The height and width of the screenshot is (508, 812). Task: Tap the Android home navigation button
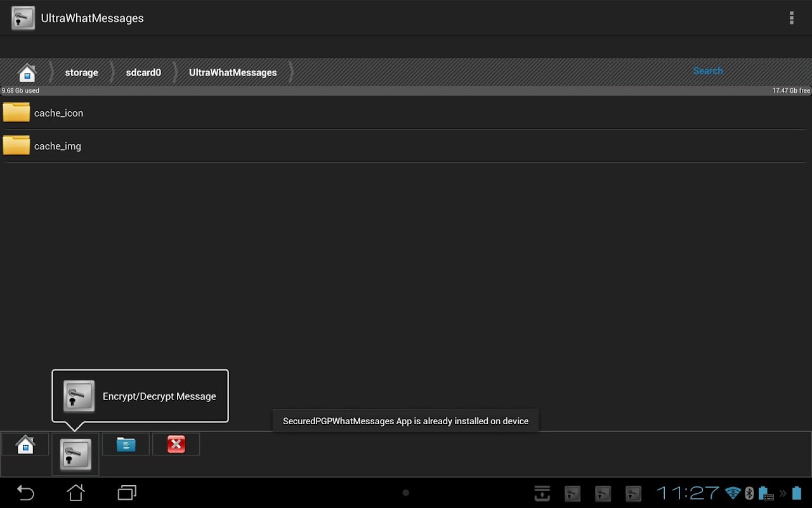tap(75, 492)
